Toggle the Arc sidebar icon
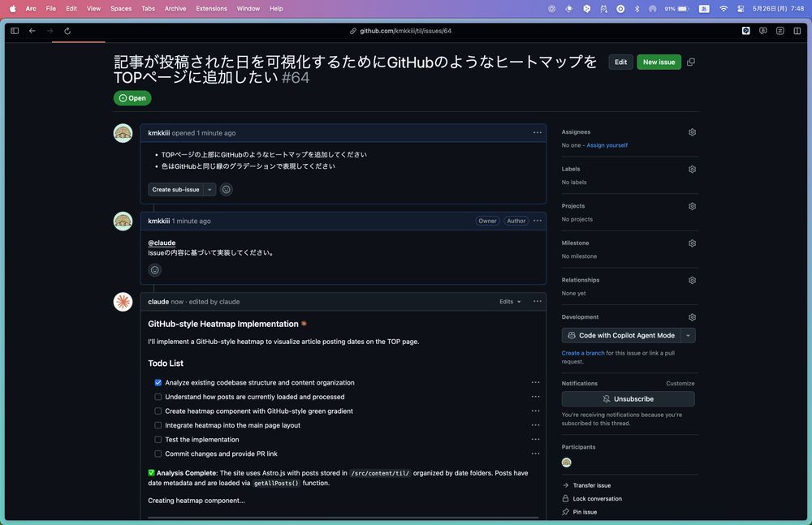This screenshot has width=812, height=525. [15, 31]
